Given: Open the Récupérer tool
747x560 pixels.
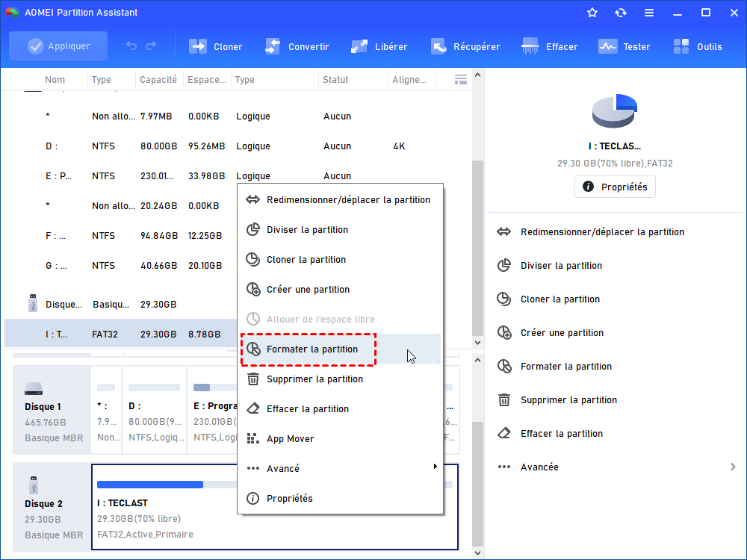Looking at the screenshot, I should click(438, 46).
